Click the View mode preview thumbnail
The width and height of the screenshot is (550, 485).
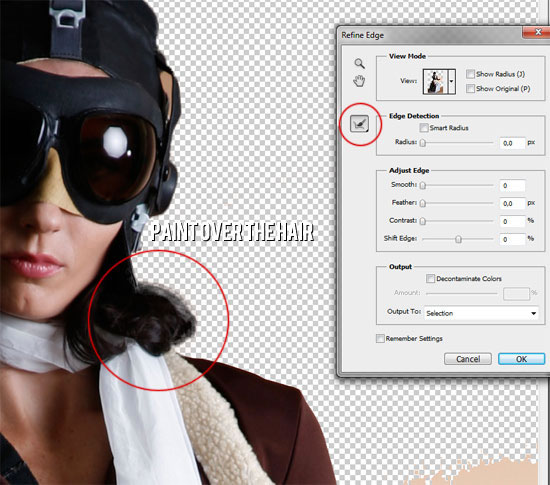(x=436, y=81)
